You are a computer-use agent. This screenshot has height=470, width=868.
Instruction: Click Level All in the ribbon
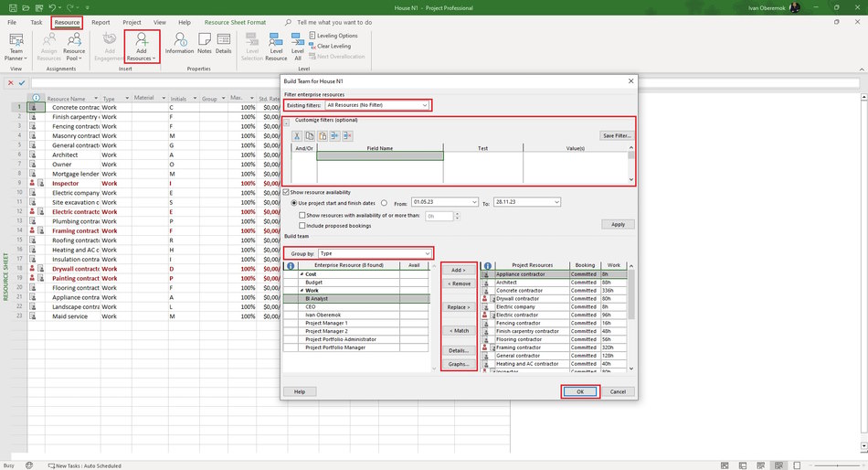pyautogui.click(x=297, y=48)
